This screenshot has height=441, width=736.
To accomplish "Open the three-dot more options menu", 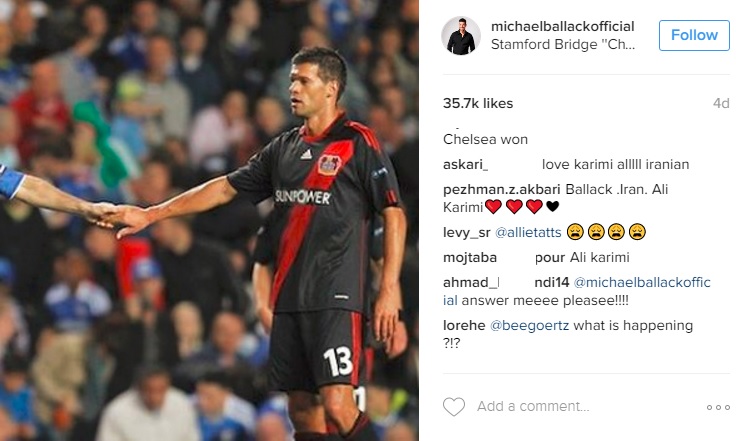I will (x=718, y=407).
